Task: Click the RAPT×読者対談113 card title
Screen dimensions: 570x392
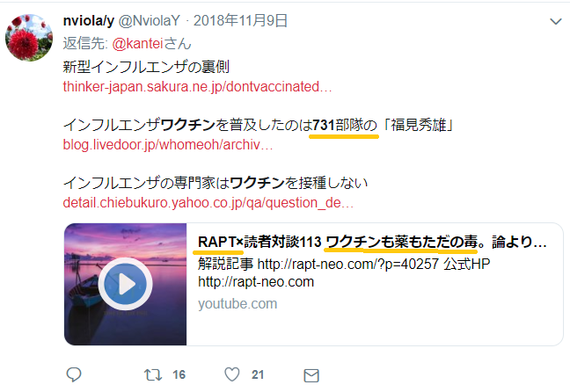Action: coord(372,242)
